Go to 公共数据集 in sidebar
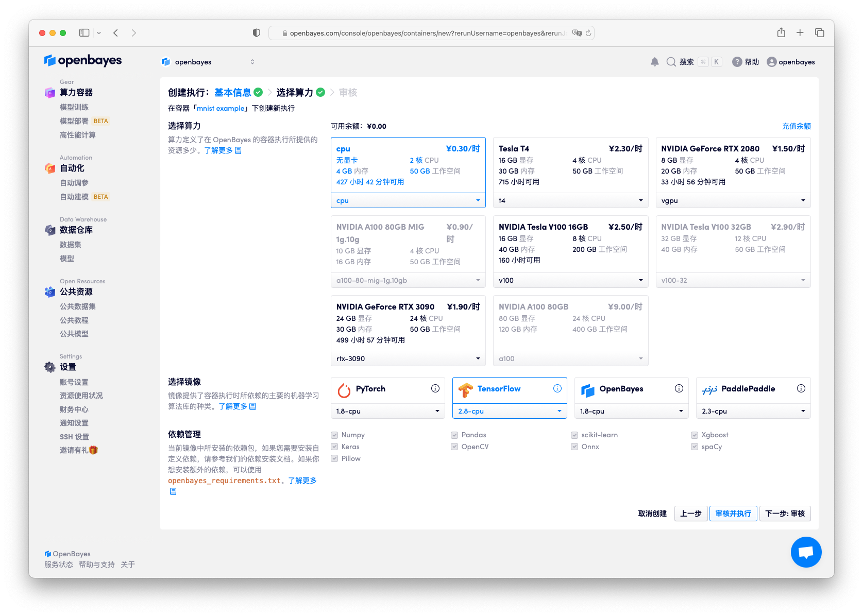Viewport: 863px width, 616px height. pos(78,306)
